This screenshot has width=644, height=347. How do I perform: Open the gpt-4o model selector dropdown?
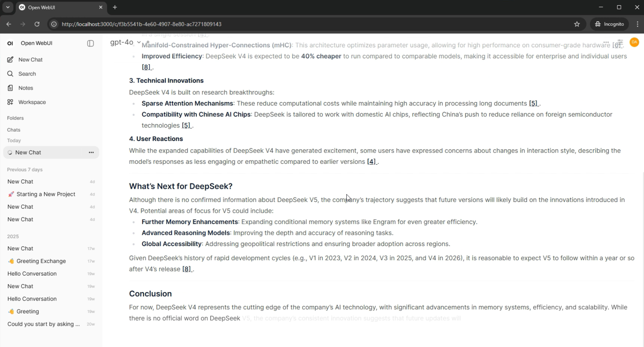point(125,42)
